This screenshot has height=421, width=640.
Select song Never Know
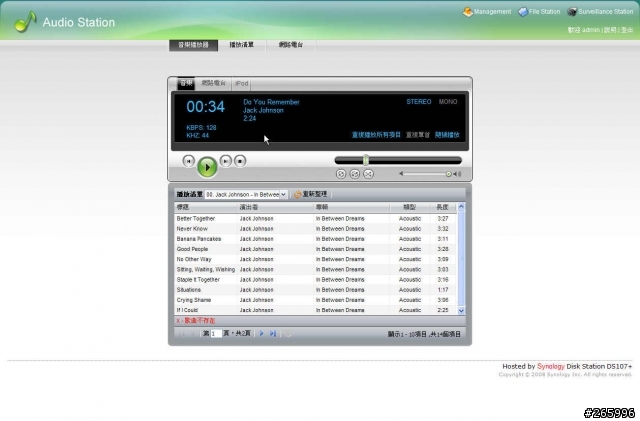point(315,229)
